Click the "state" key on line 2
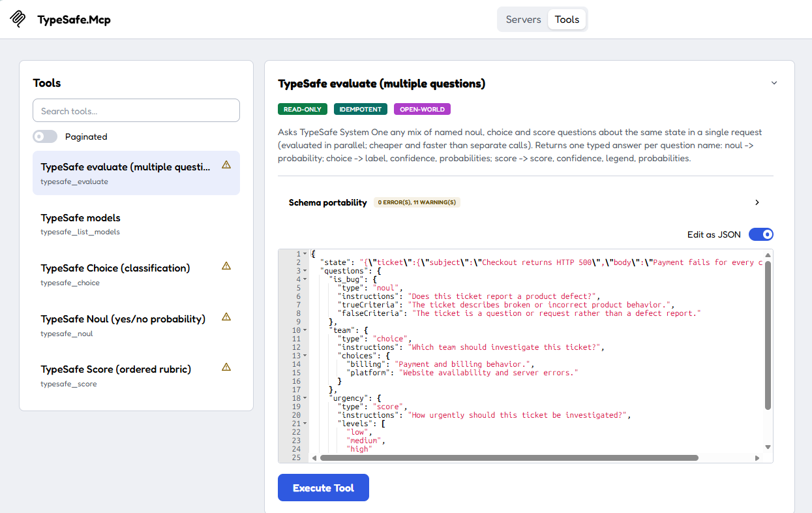The height and width of the screenshot is (513, 812). pyautogui.click(x=335, y=262)
